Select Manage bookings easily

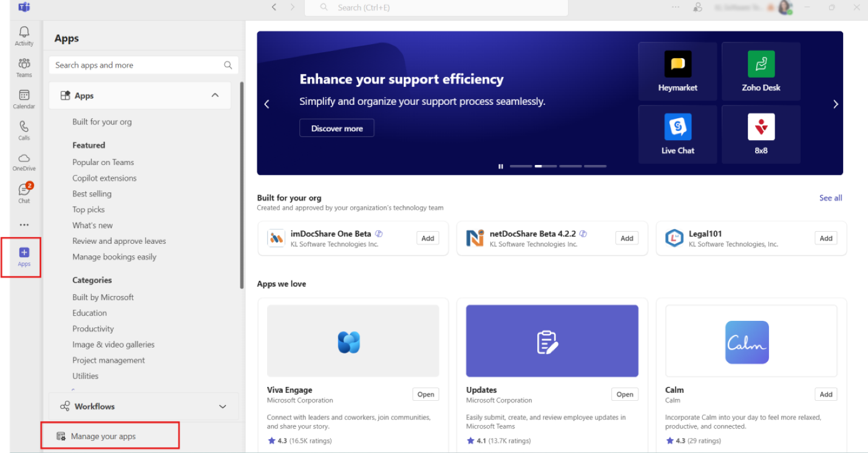(x=114, y=257)
